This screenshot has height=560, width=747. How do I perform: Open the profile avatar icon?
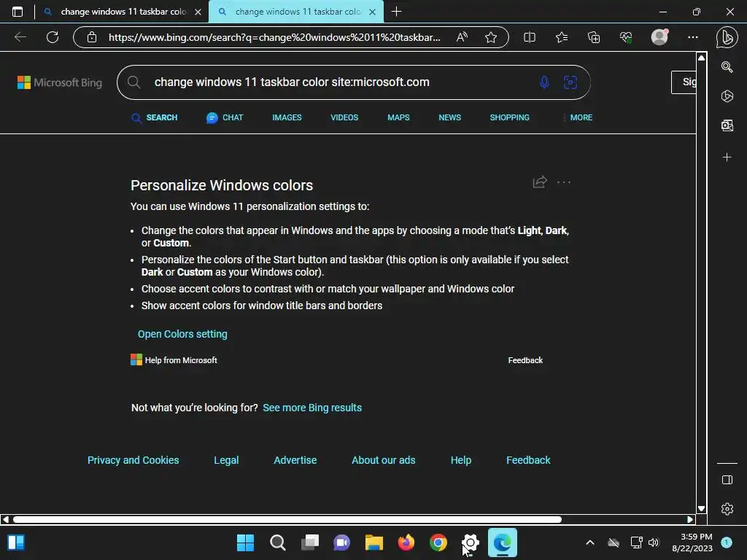point(659,36)
